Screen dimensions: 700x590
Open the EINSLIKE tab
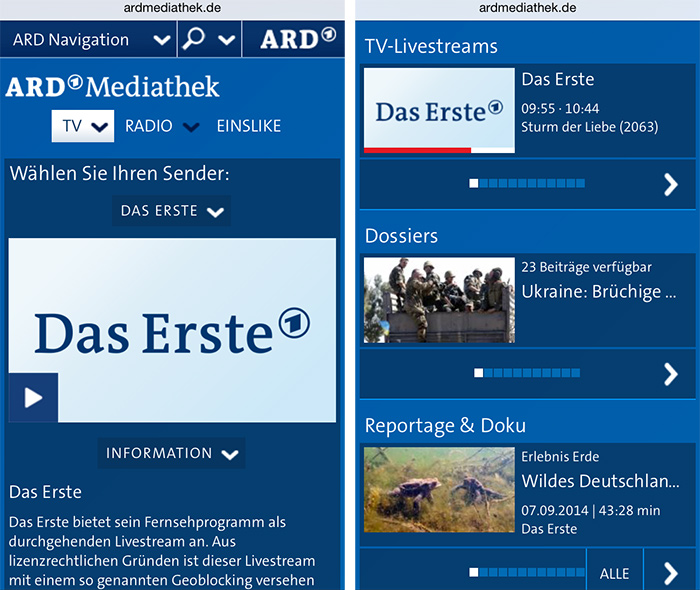coord(249,126)
